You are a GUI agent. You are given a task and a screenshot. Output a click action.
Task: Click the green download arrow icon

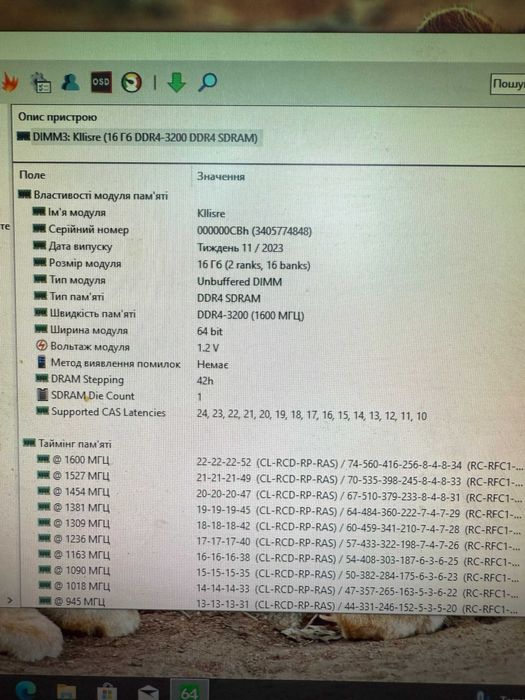(x=177, y=83)
